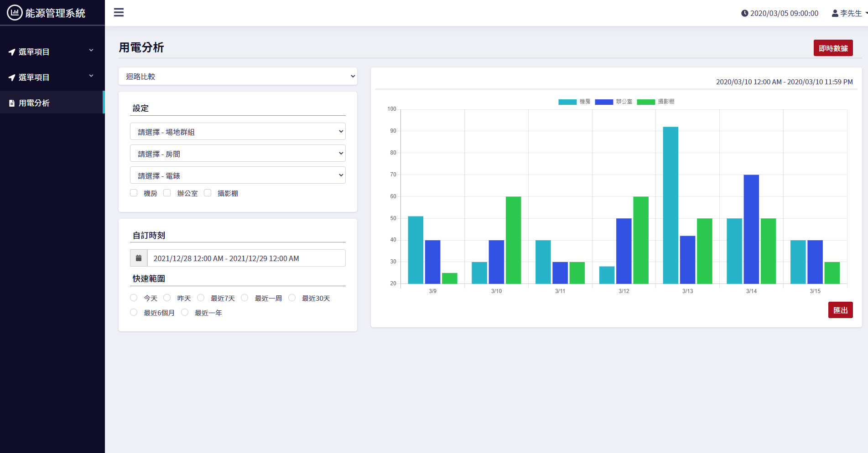The image size is (868, 453).
Task: Check the 攝影棚 checkbox
Action: [208, 193]
